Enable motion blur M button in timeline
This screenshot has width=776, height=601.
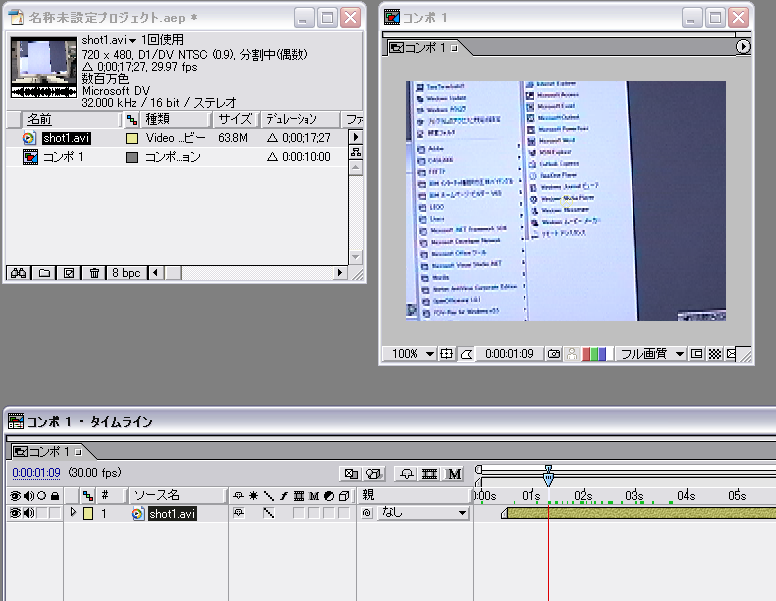(x=454, y=474)
